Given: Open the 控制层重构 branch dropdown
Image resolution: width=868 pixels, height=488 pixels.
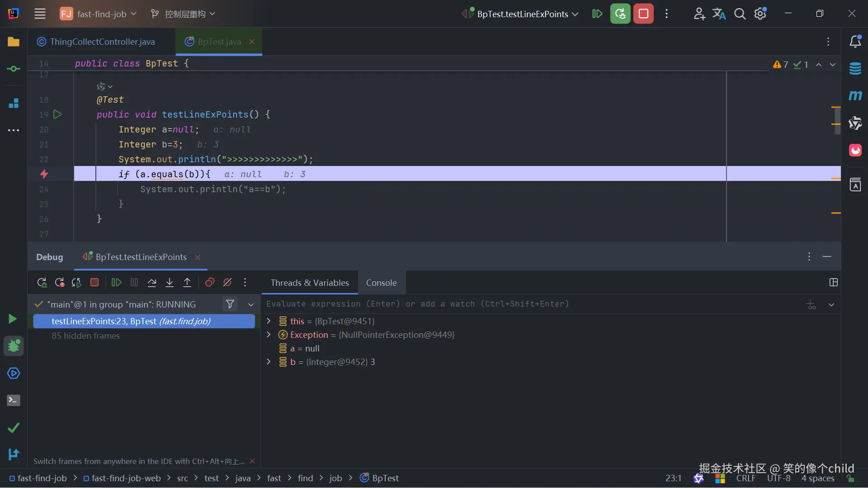Looking at the screenshot, I should (183, 14).
